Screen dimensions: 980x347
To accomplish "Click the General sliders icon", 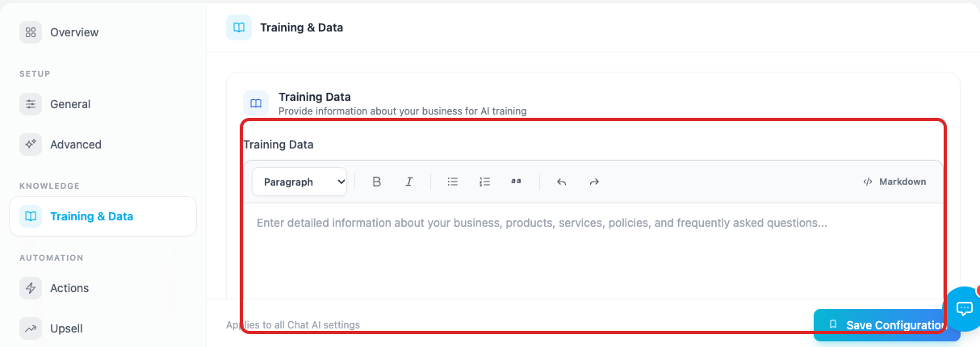I will (31, 104).
